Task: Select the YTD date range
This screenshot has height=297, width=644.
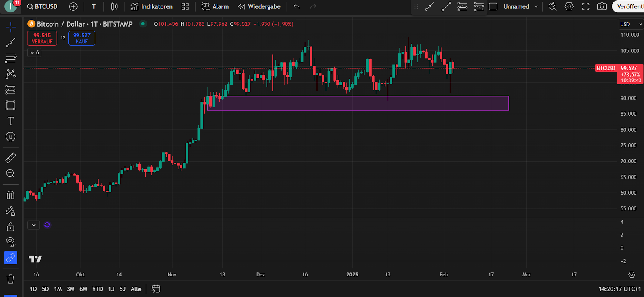Action: click(97, 289)
